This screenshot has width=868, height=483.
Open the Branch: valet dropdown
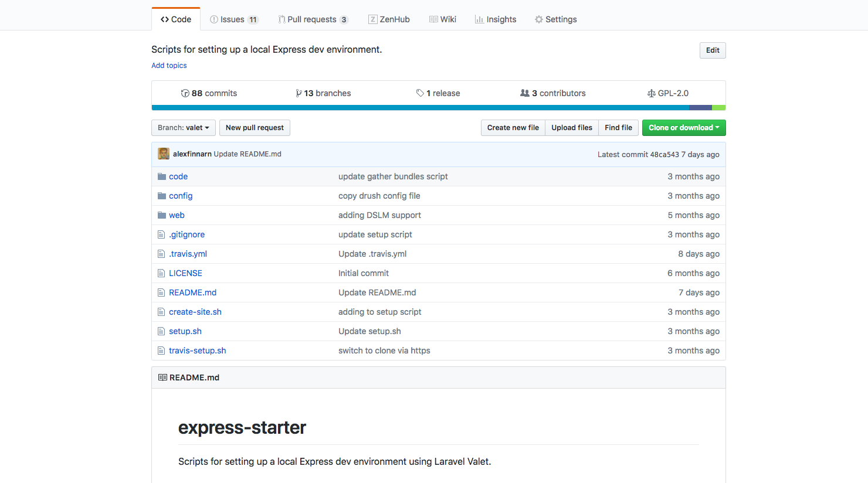pos(184,128)
